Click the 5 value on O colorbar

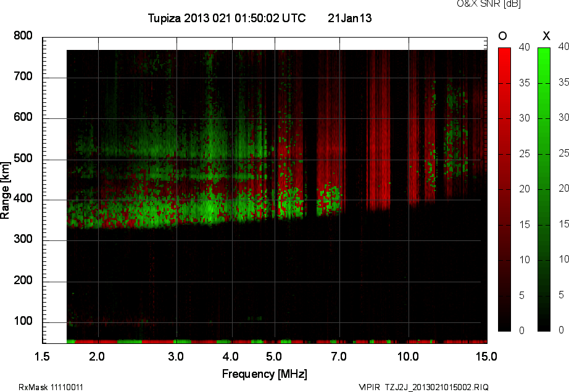tap(521, 295)
